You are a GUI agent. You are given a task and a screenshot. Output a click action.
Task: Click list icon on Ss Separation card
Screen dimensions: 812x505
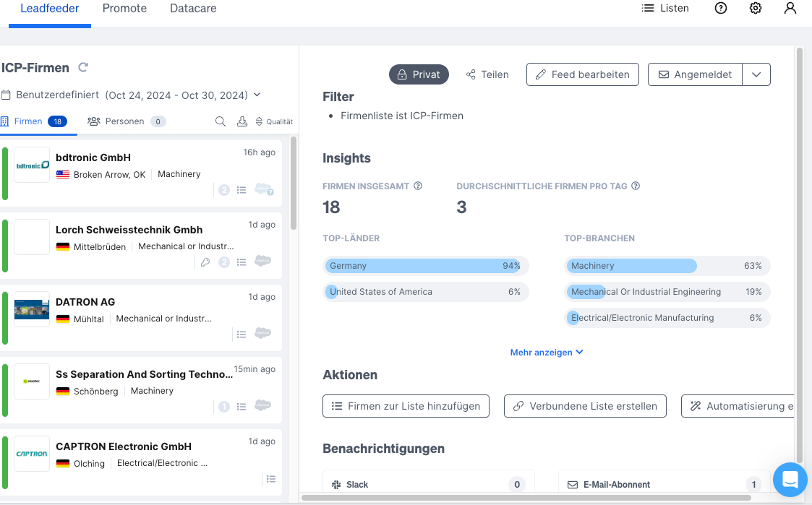click(x=242, y=407)
